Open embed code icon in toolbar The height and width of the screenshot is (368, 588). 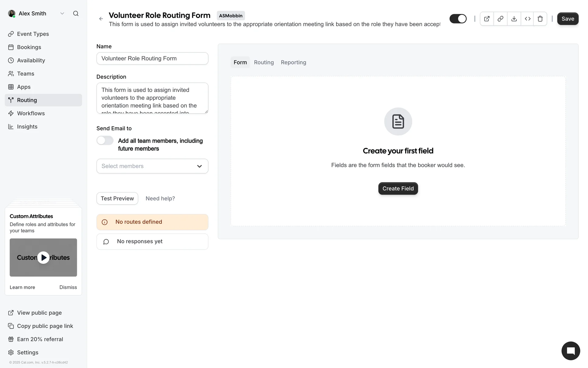527,19
